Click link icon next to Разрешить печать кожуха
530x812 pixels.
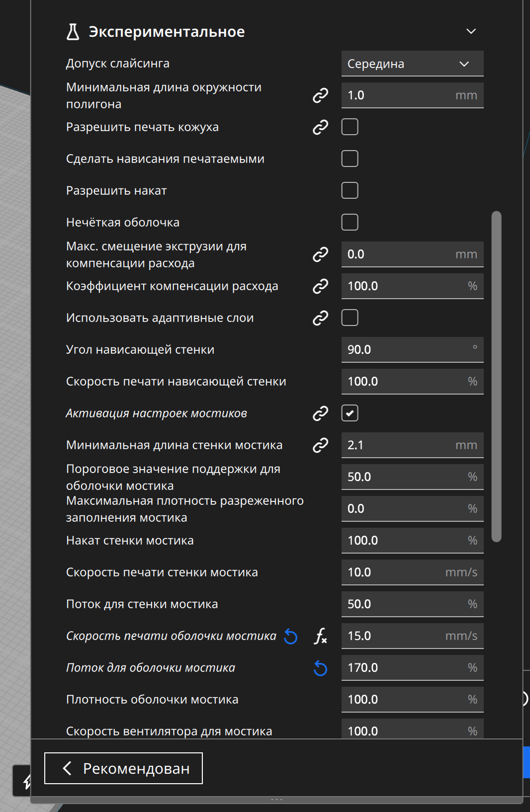coord(320,127)
